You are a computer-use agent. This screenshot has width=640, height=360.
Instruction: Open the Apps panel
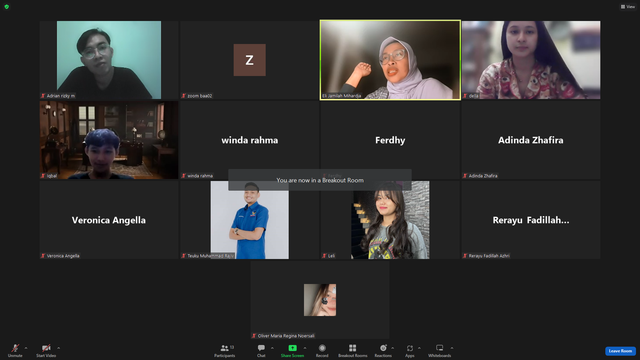[x=410, y=350]
